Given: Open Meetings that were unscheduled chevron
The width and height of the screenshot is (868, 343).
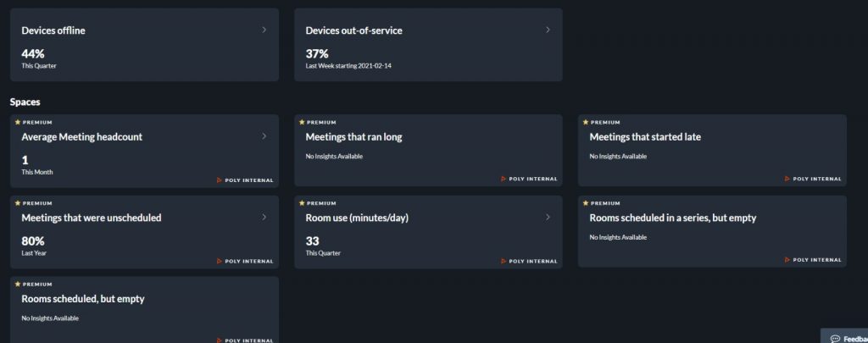Looking at the screenshot, I should click(264, 217).
